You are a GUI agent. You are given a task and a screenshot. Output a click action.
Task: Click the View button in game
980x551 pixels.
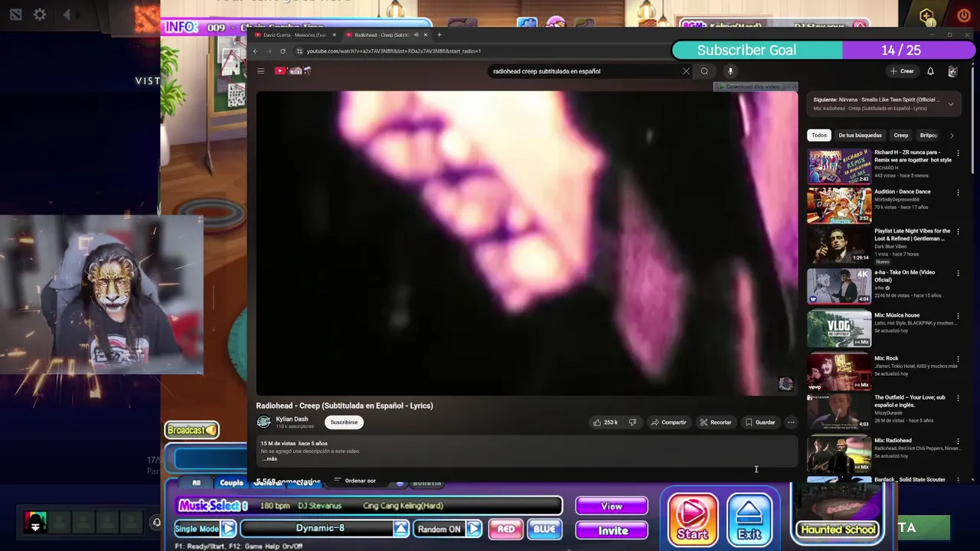pyautogui.click(x=611, y=507)
